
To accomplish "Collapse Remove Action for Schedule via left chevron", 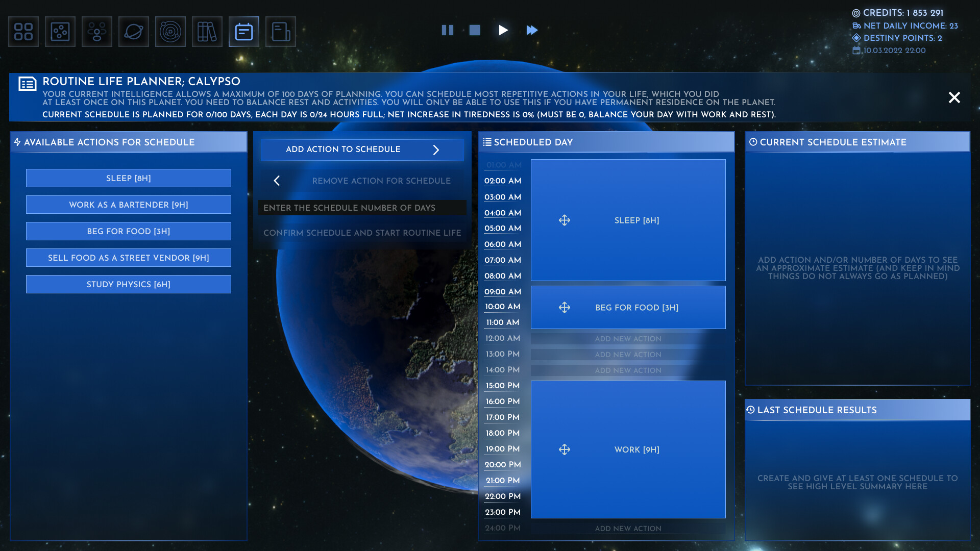I will tap(277, 181).
